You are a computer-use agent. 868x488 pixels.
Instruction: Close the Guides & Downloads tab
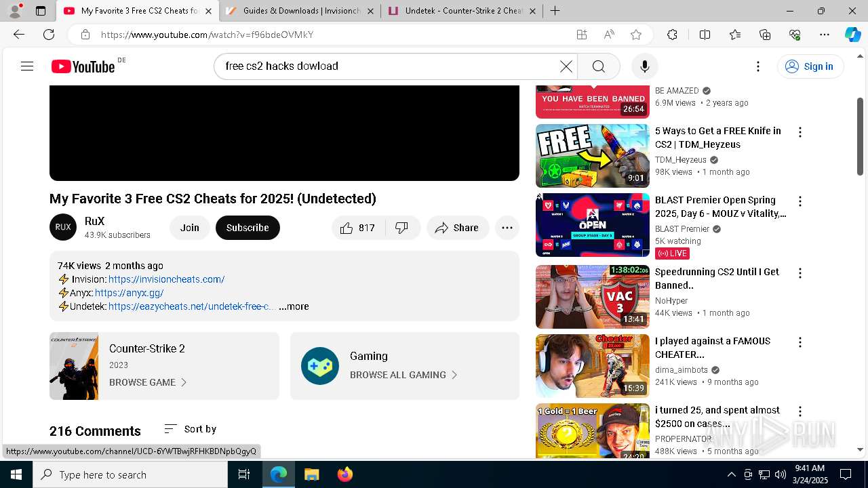pos(370,11)
